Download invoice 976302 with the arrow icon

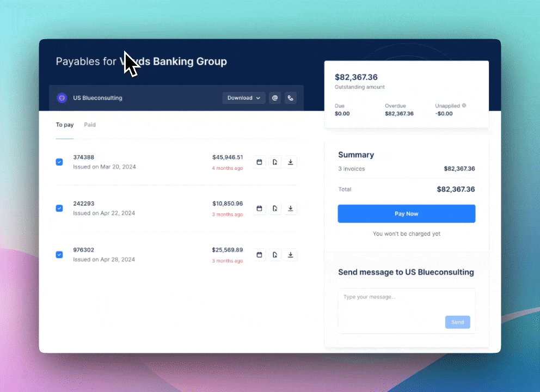click(291, 255)
